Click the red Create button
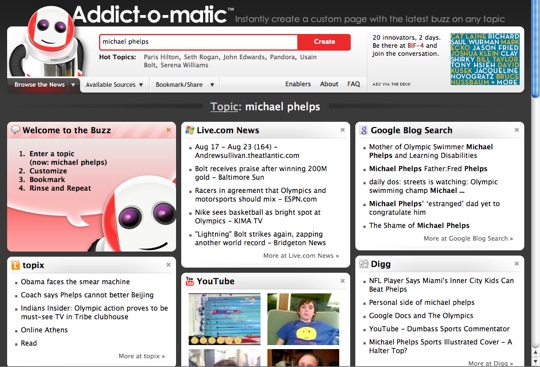 (324, 42)
